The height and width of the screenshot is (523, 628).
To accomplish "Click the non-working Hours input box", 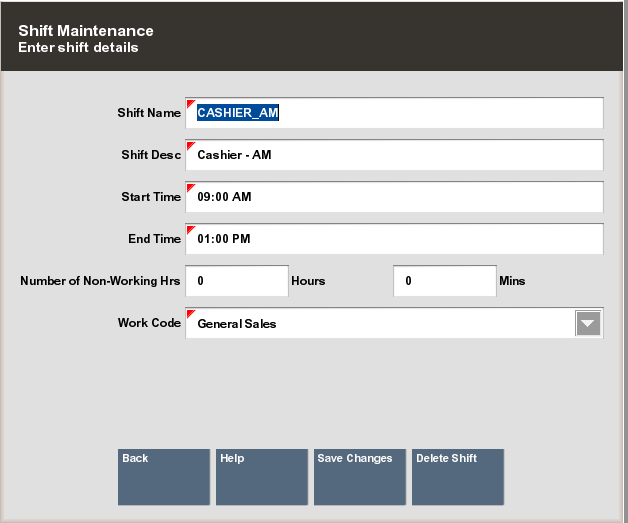I will point(237,281).
